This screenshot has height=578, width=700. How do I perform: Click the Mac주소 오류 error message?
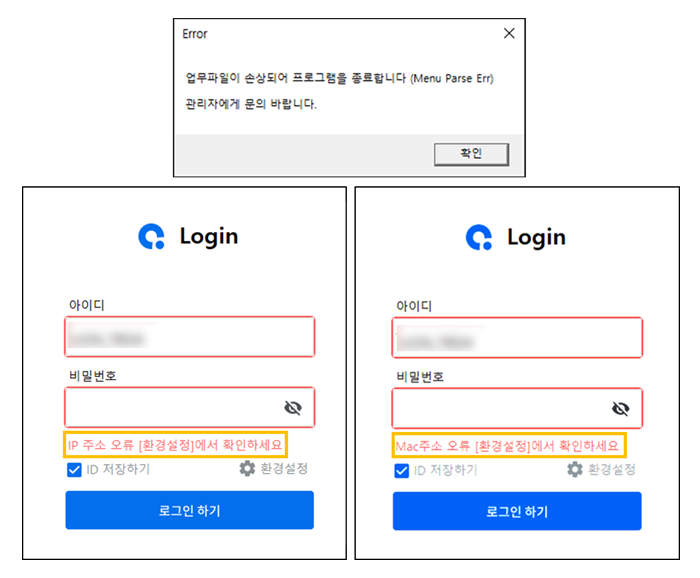pos(507,446)
